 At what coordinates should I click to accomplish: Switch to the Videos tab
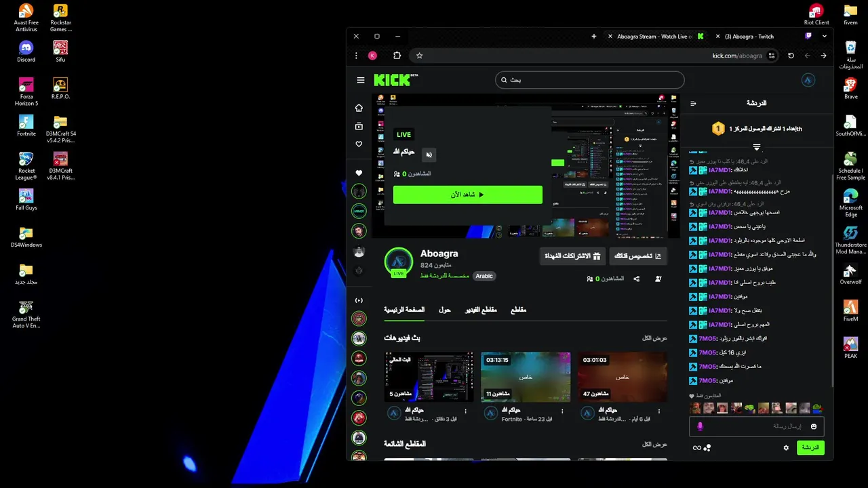pos(481,310)
